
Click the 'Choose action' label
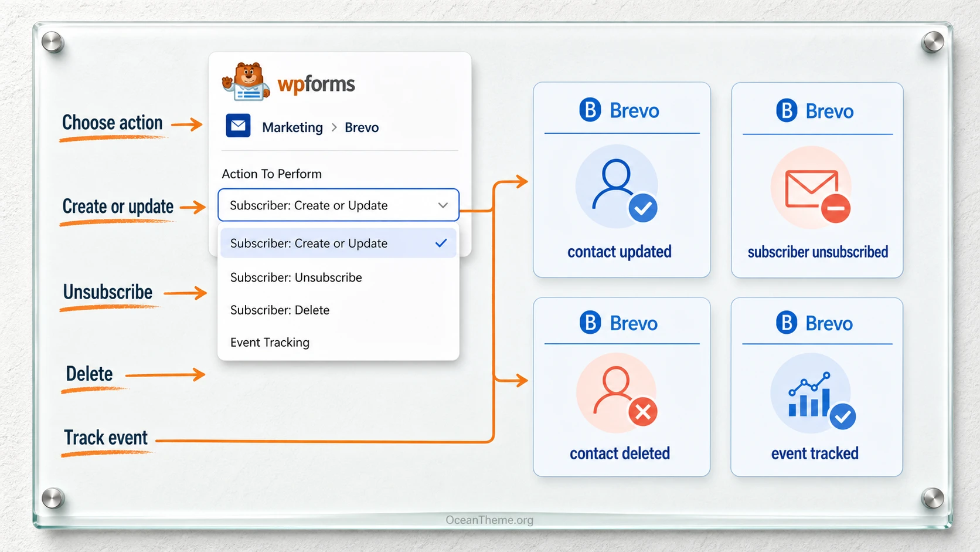coord(113,123)
